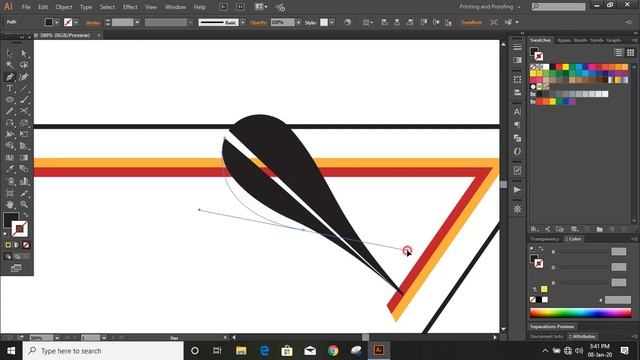Expand the opacity percentage dropdown
Viewport: 640px width, 360px height.
[299, 22]
